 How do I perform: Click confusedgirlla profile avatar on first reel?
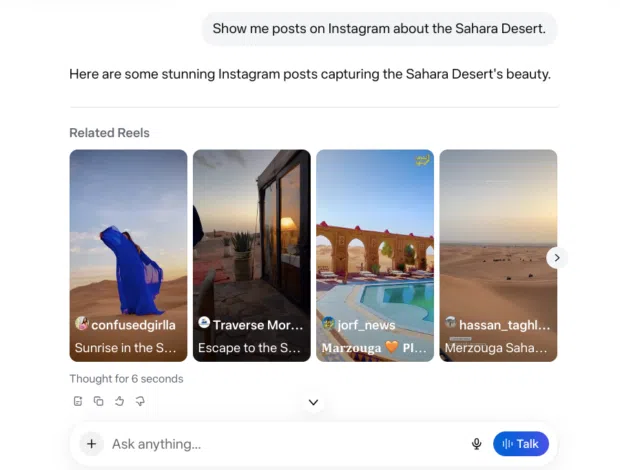point(81,323)
